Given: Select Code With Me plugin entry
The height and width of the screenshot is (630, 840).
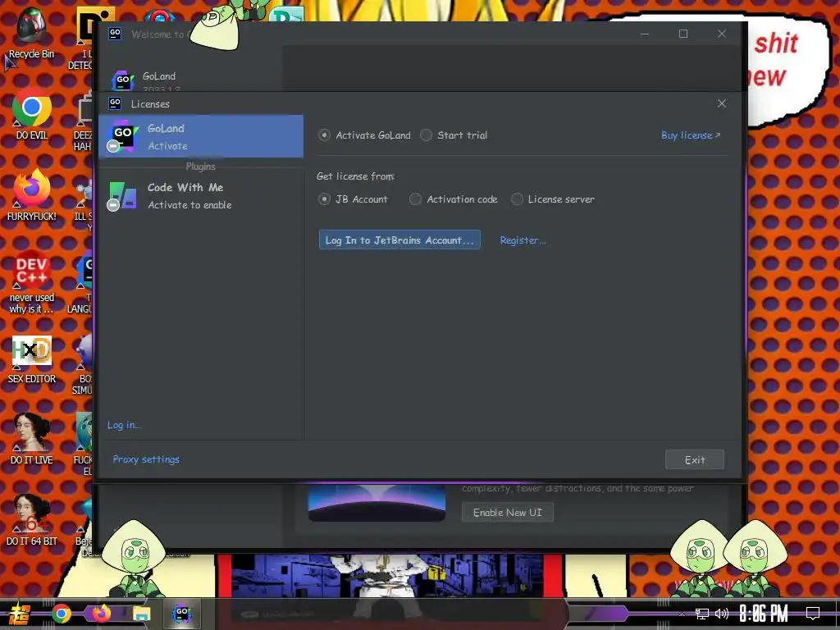Looking at the screenshot, I should 201,195.
